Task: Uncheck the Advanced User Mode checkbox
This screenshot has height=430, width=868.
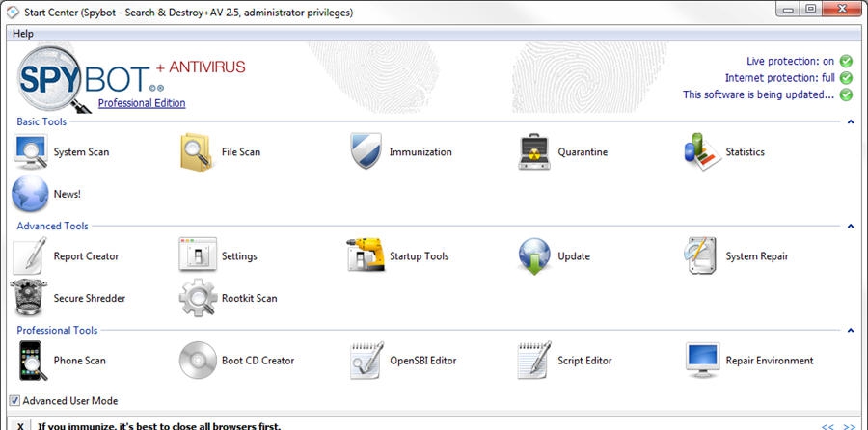Action: point(14,401)
